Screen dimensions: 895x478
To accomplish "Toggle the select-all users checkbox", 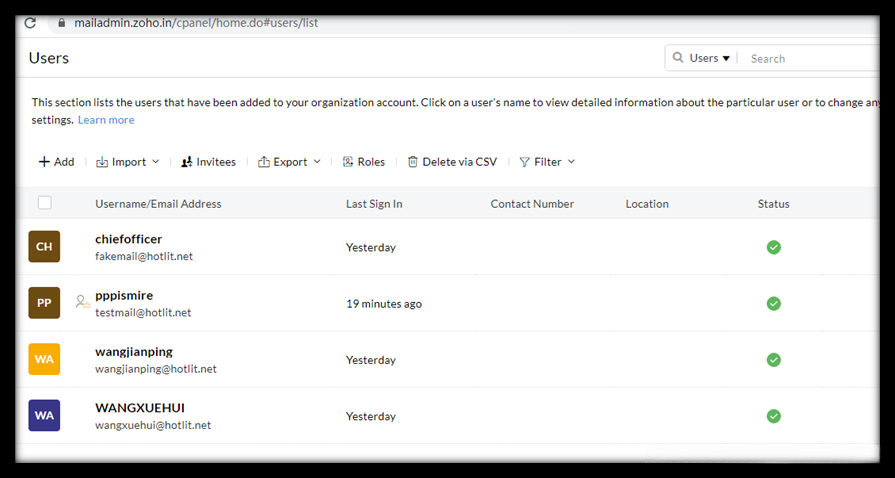I will [x=44, y=203].
